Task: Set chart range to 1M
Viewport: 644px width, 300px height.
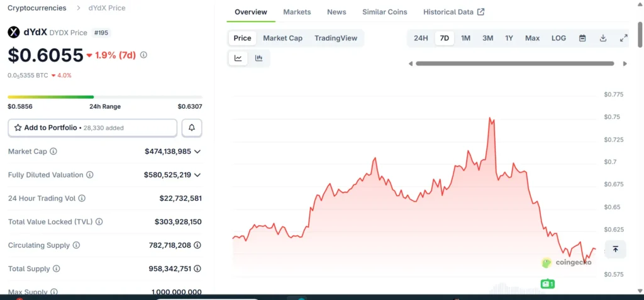Action: [x=466, y=38]
